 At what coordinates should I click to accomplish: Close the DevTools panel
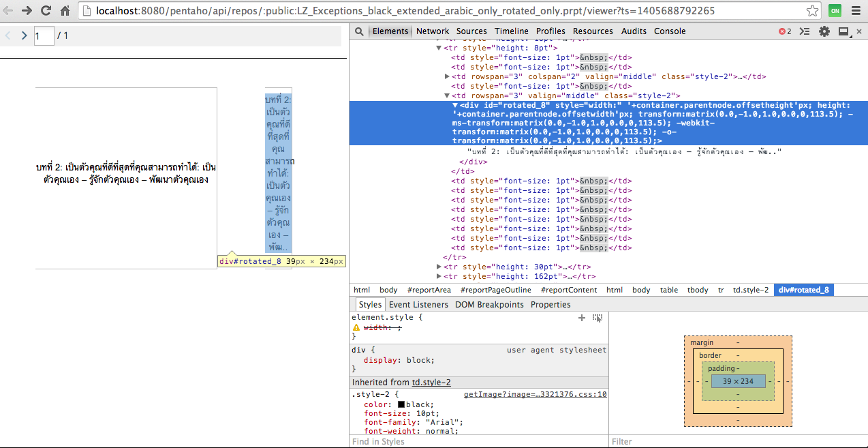pos(860,31)
